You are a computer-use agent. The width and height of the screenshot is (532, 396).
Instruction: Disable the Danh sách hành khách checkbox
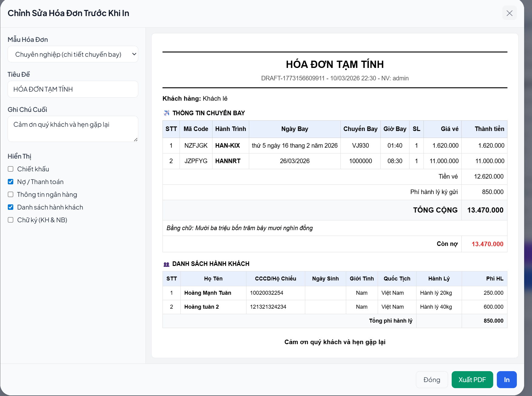[11, 207]
